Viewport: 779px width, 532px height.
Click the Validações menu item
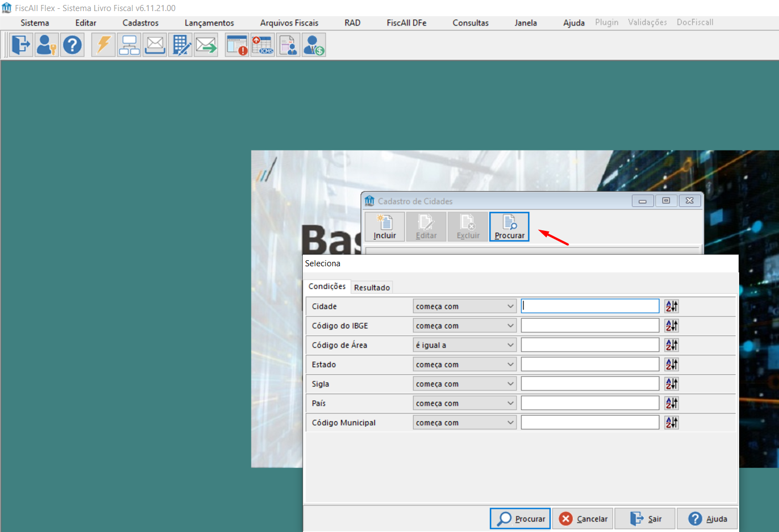pos(647,22)
